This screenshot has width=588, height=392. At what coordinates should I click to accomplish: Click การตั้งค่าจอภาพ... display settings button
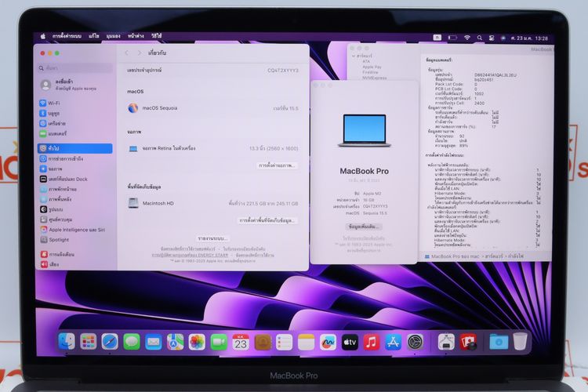(277, 165)
